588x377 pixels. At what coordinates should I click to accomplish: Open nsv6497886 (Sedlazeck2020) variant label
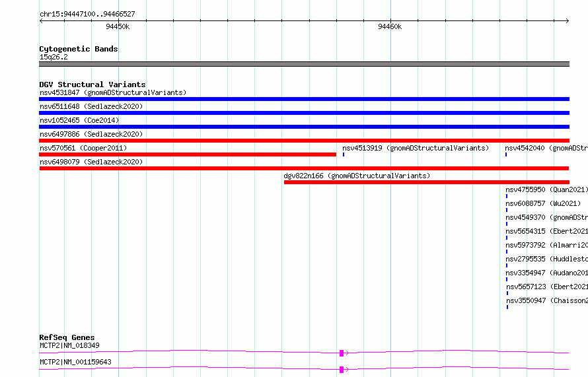click(x=91, y=134)
